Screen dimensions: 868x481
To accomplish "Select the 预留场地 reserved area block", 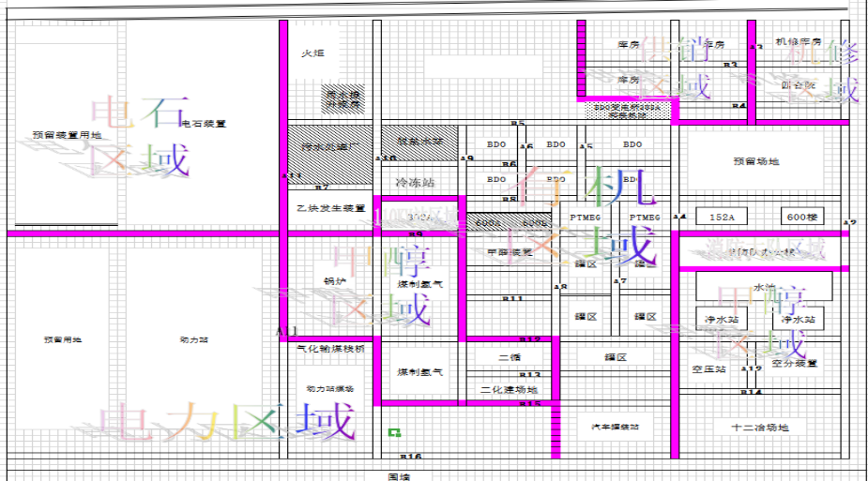I will (755, 161).
